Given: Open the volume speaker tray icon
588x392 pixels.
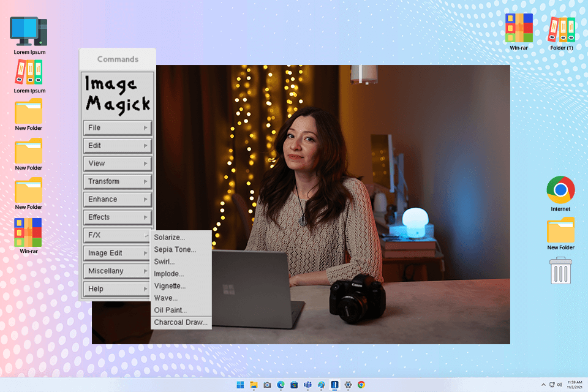Looking at the screenshot, I should point(559,385).
